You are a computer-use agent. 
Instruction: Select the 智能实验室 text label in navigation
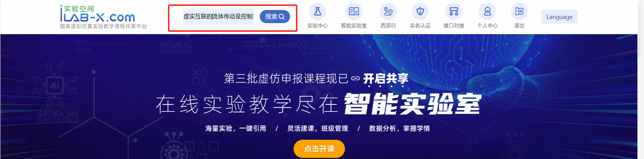point(354,26)
